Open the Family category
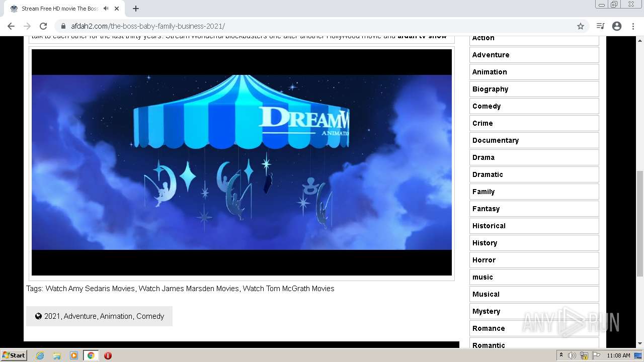 pos(534,192)
